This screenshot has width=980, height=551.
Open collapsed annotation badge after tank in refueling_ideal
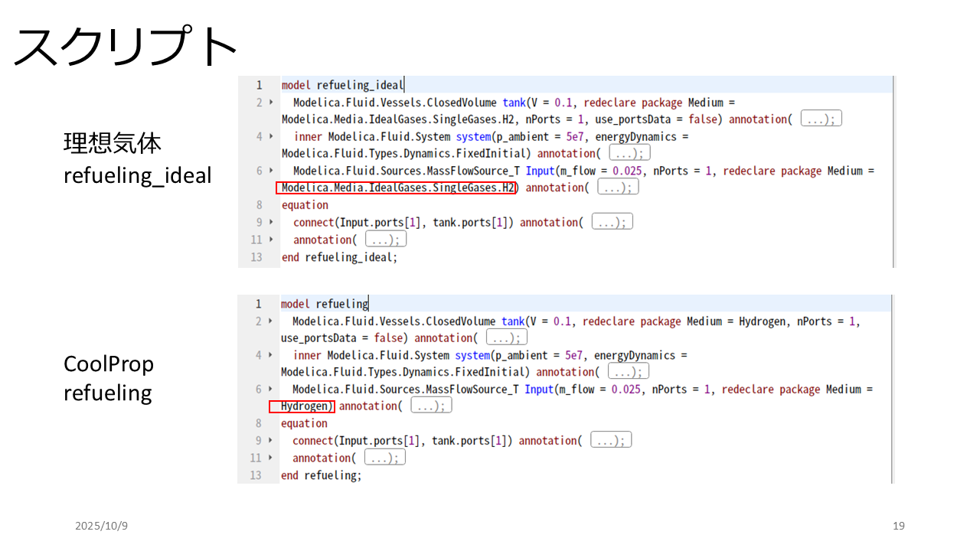pyautogui.click(x=821, y=119)
